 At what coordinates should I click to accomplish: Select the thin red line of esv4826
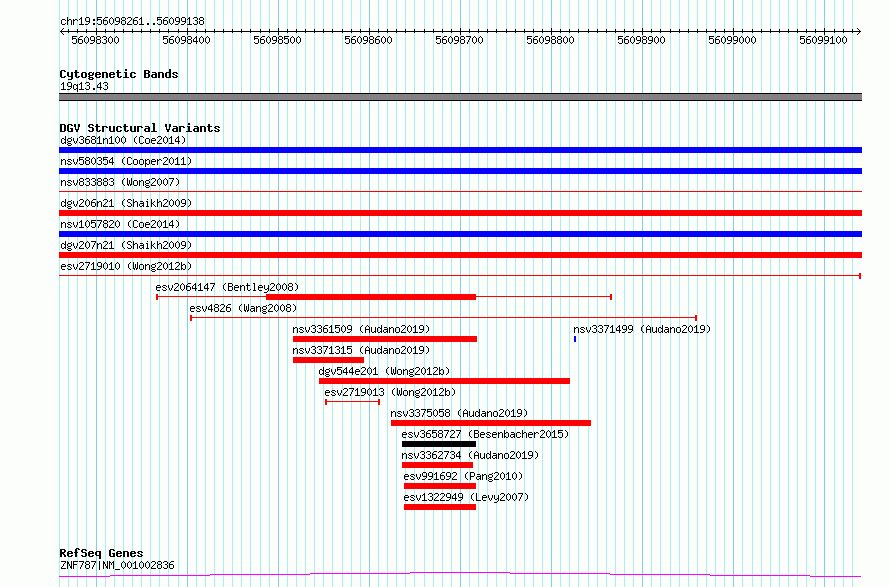tap(443, 318)
